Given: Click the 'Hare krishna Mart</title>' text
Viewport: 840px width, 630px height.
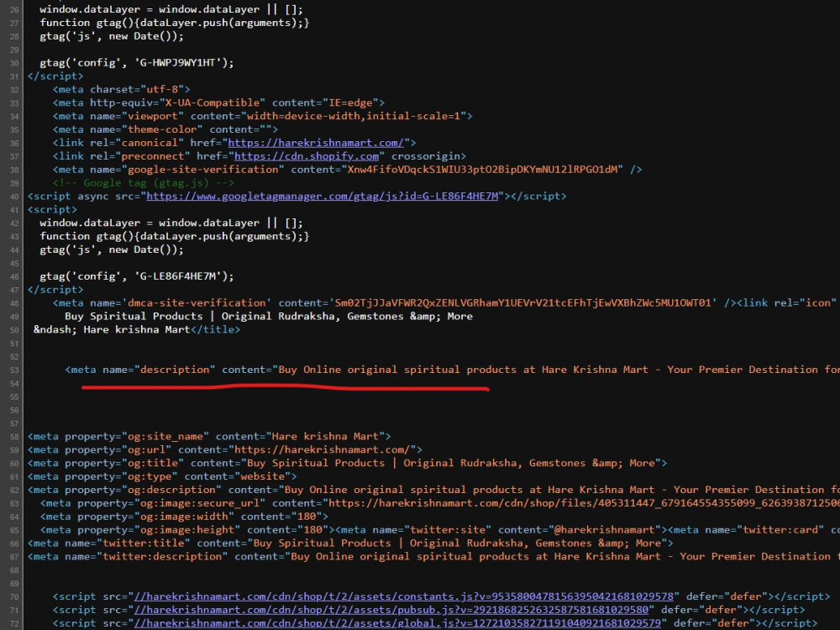Looking at the screenshot, I should [x=162, y=330].
